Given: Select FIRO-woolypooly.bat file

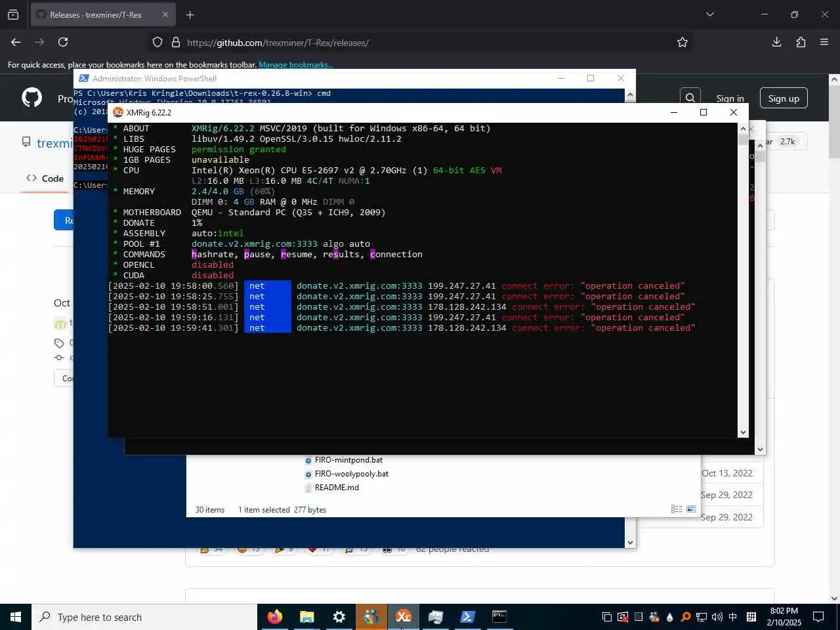Looking at the screenshot, I should (351, 474).
